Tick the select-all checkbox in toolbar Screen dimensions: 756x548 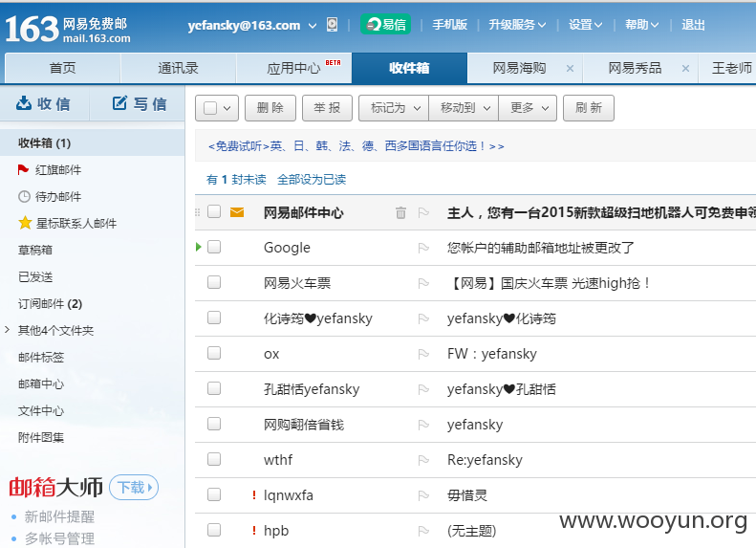(x=210, y=108)
